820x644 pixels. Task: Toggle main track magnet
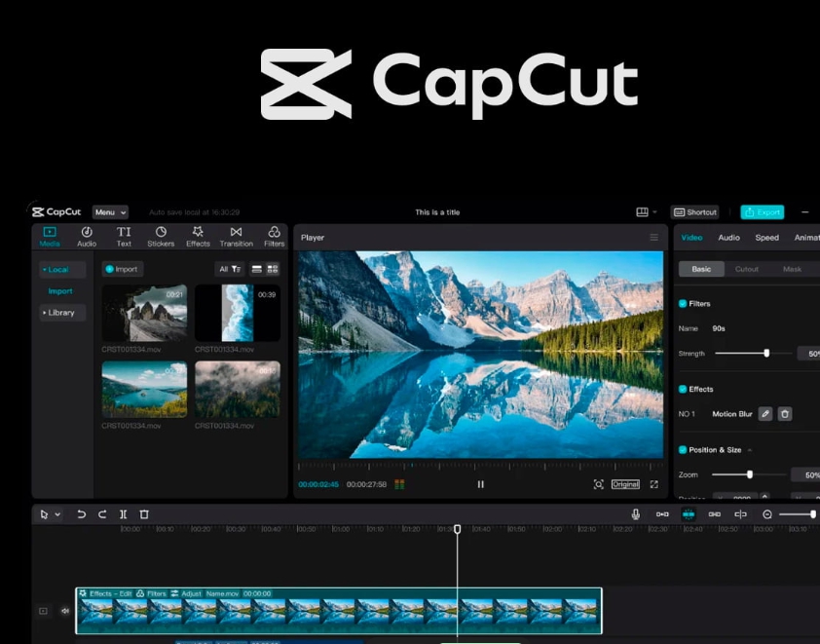coord(662,514)
